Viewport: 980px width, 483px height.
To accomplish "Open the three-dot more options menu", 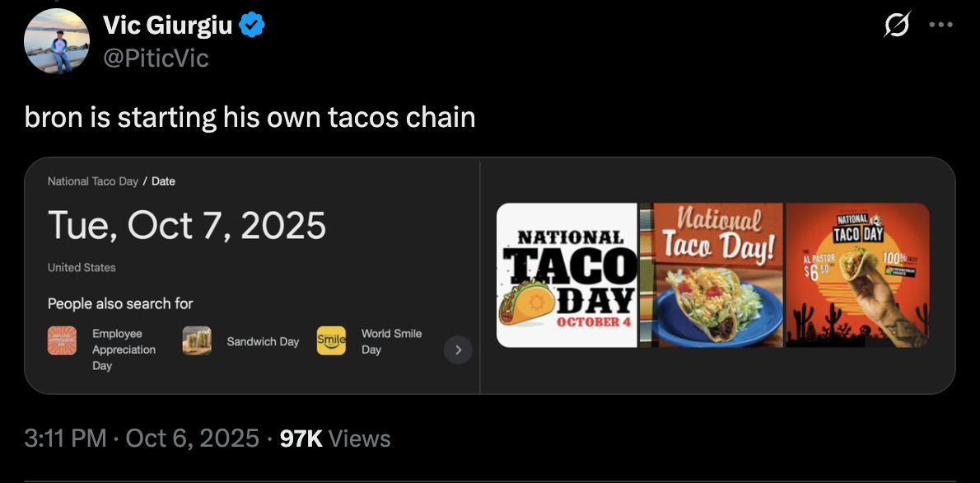I will point(940,25).
